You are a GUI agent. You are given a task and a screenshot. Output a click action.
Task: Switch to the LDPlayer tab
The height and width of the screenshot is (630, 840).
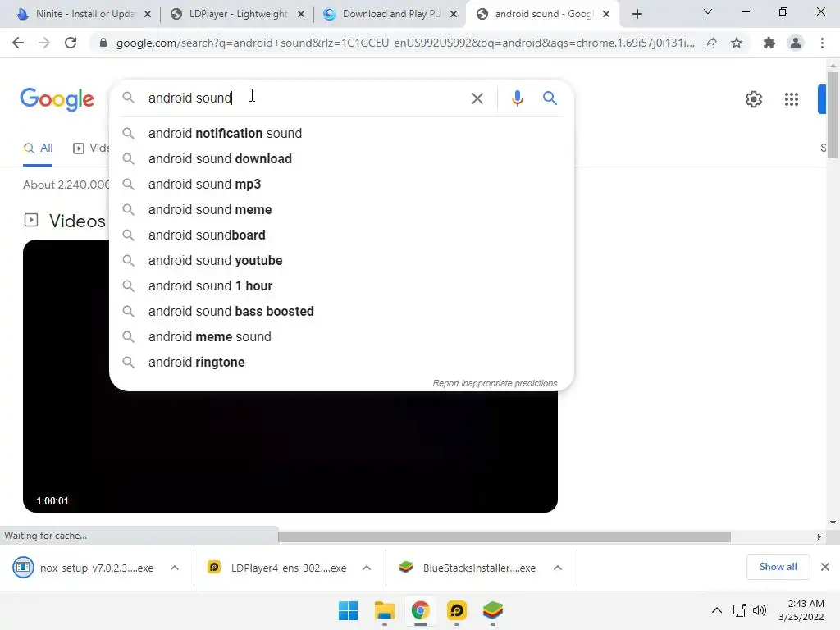click(237, 14)
